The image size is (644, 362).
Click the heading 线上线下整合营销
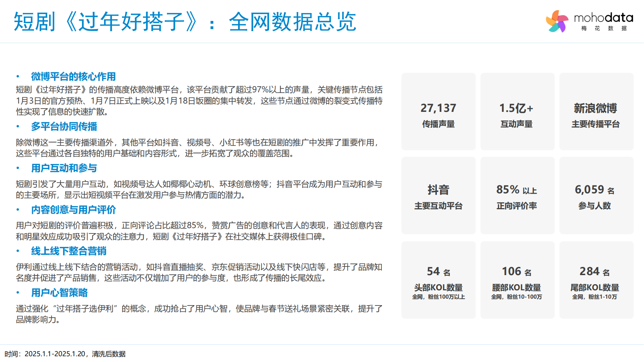68,251
